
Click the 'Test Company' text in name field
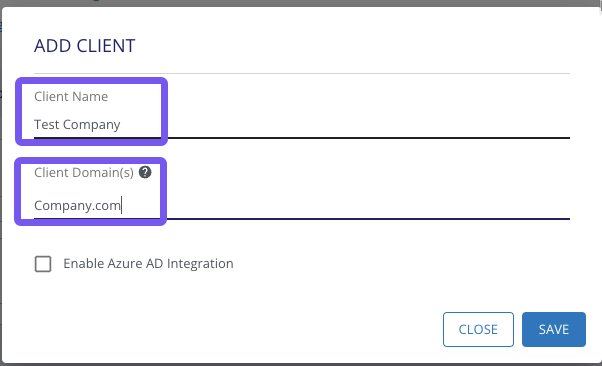coord(77,124)
